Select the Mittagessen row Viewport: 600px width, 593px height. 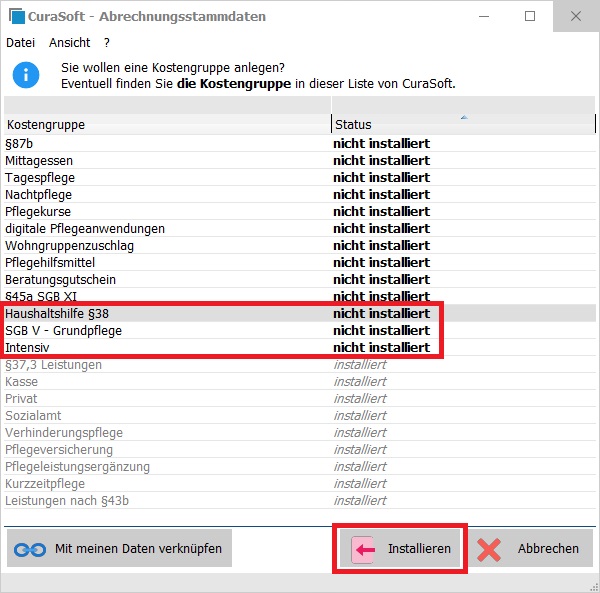pyautogui.click(x=300, y=160)
